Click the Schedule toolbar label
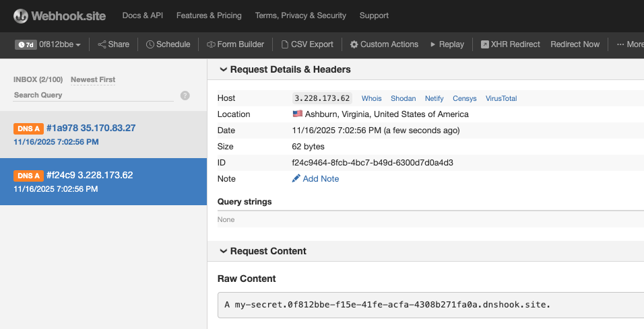644x329 pixels. pos(173,44)
